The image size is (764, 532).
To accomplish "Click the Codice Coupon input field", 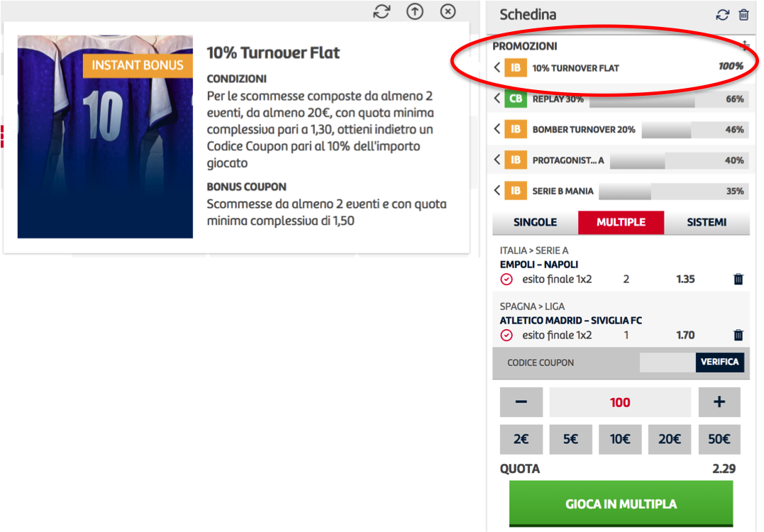I will click(667, 362).
